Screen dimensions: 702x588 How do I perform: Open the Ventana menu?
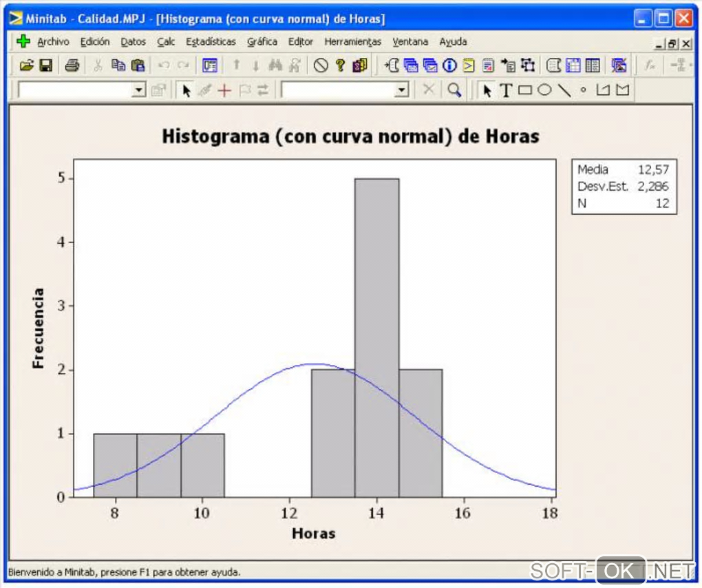click(410, 41)
